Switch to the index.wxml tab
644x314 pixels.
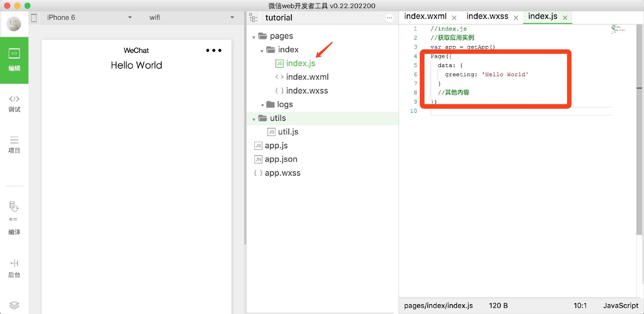tap(425, 16)
